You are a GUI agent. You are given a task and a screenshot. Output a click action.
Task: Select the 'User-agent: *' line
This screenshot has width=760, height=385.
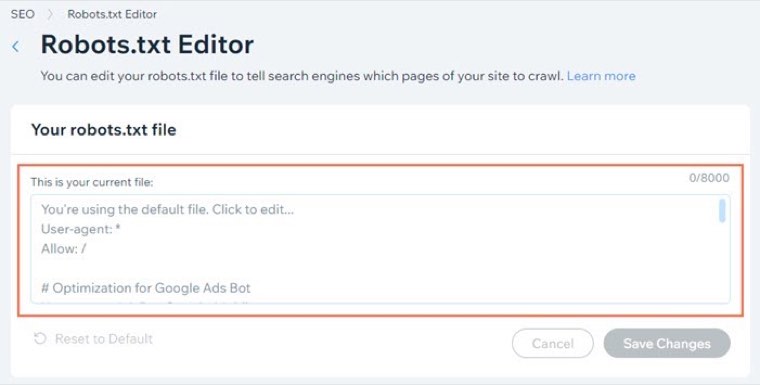point(80,229)
